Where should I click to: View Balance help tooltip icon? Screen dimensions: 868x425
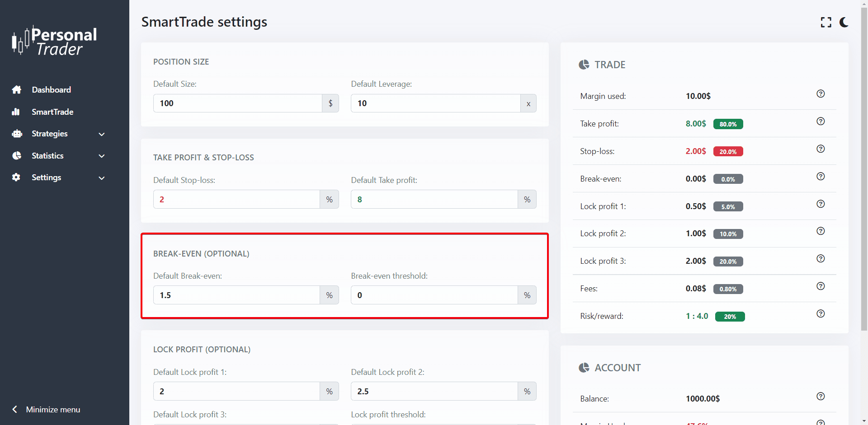point(821,397)
